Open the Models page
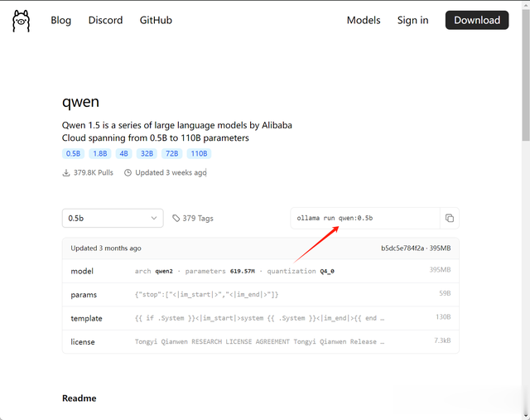This screenshot has width=530, height=420. 364,20
